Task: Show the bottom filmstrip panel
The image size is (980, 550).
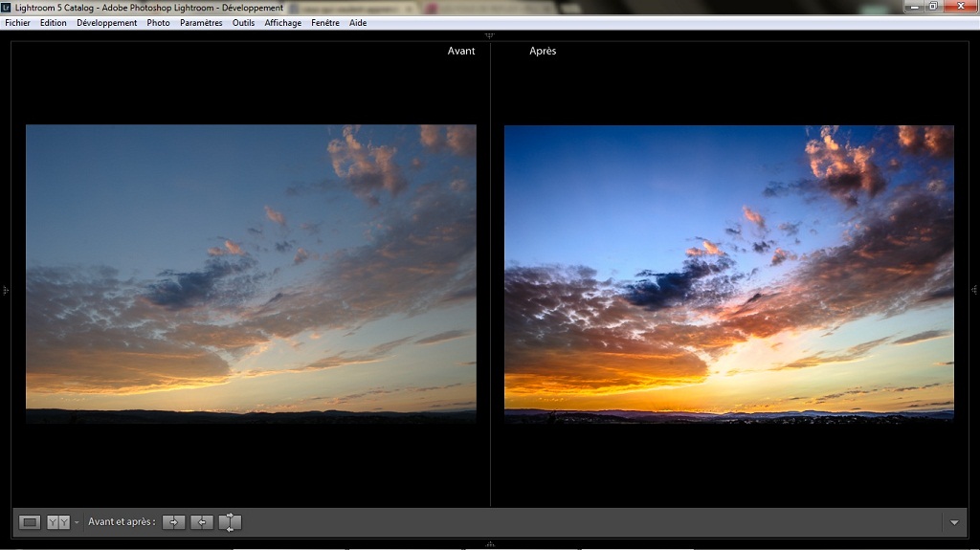Action: (x=490, y=544)
